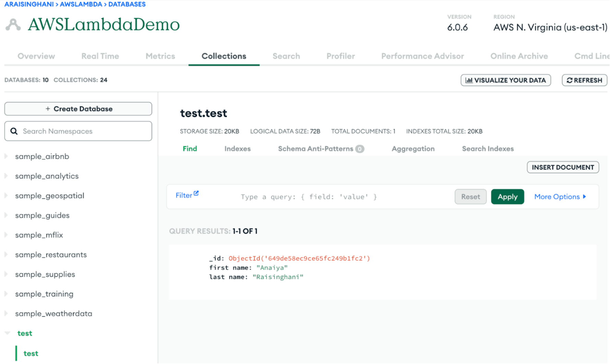
Task: Click the AWSLAMBDA breadcrumb link
Action: click(81, 4)
